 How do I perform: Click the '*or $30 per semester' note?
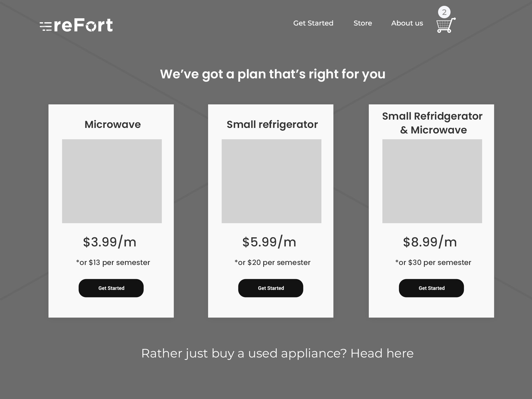coord(433,262)
